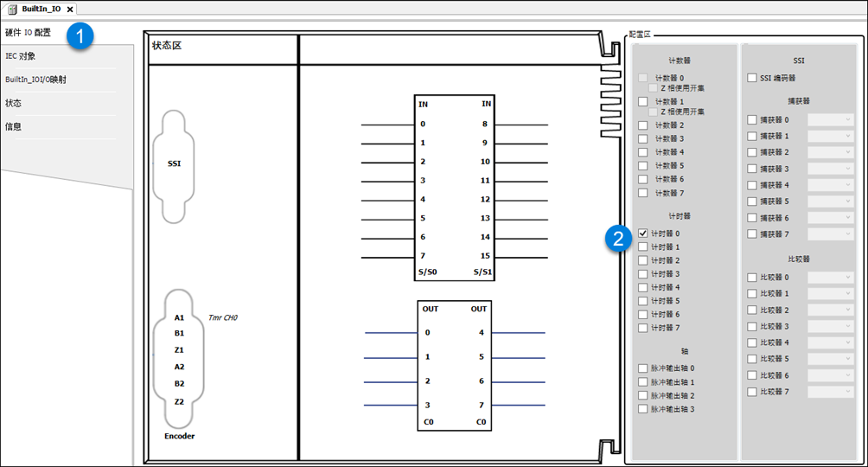Open the 捕获器 0 dropdown
Viewport: 868px width, 467px height.
click(830, 120)
